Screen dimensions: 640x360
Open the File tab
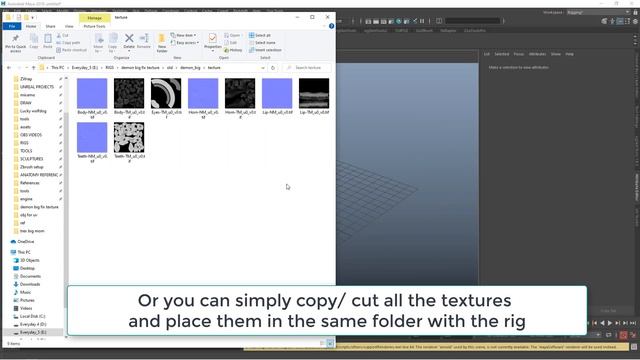click(x=12, y=26)
